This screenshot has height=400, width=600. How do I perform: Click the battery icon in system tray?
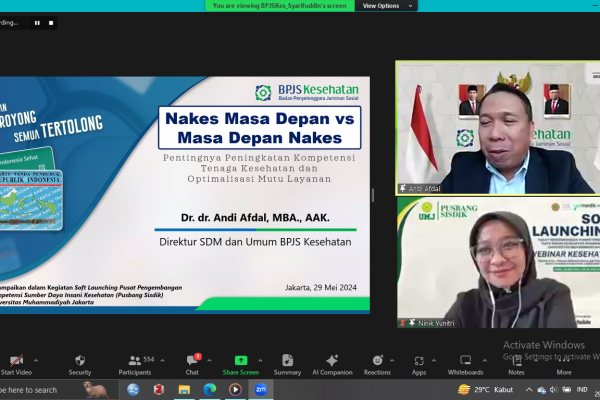[567, 390]
